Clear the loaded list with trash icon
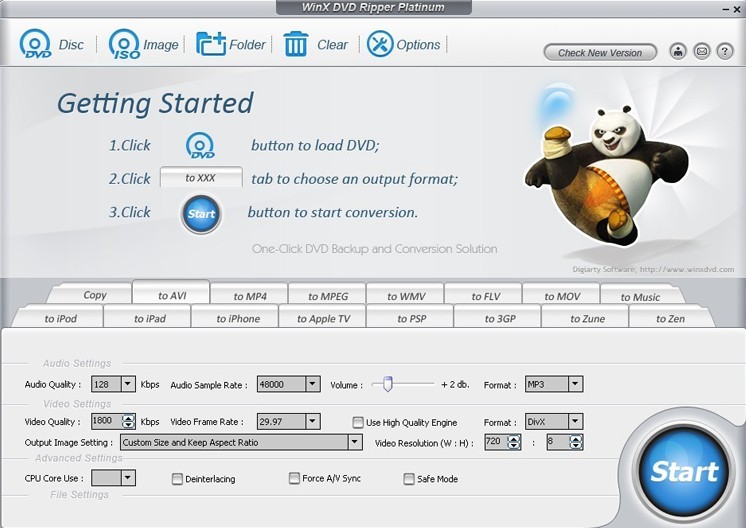The width and height of the screenshot is (746, 528). 295,44
